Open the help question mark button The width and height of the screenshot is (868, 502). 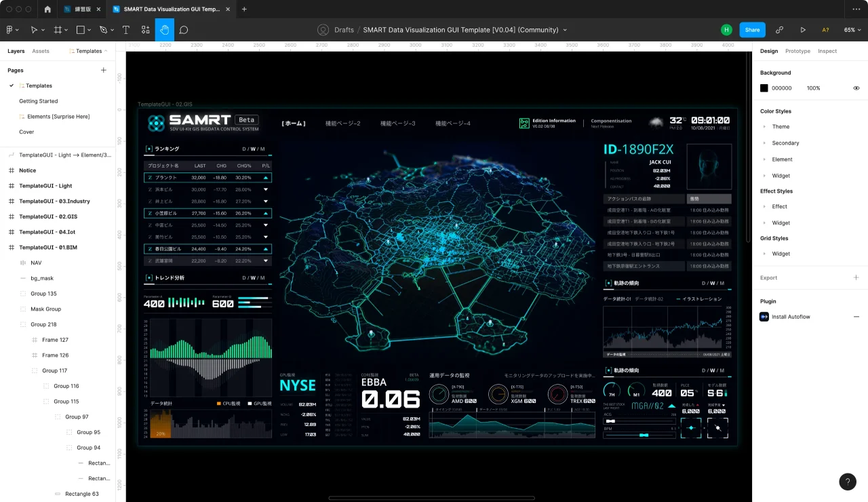848,482
